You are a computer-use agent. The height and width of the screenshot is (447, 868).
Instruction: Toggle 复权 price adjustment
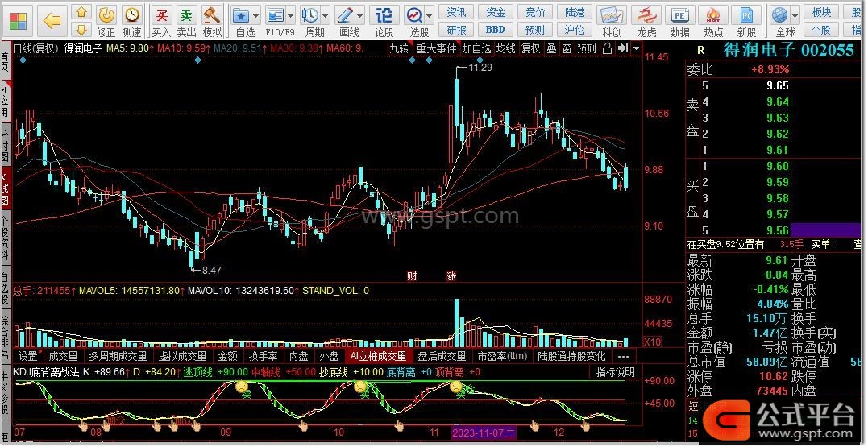(530, 48)
